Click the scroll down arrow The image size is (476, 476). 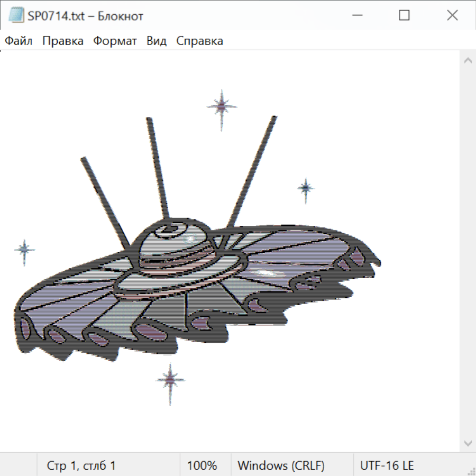[x=468, y=443]
